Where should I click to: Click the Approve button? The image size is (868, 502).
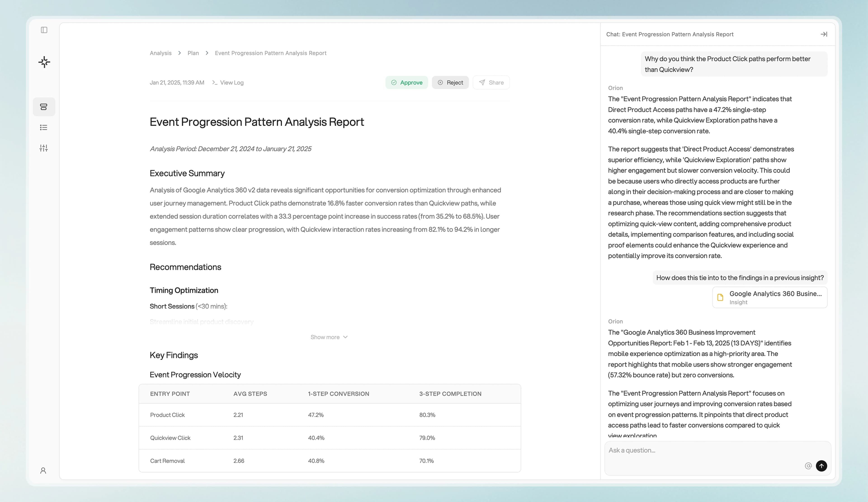(406, 83)
